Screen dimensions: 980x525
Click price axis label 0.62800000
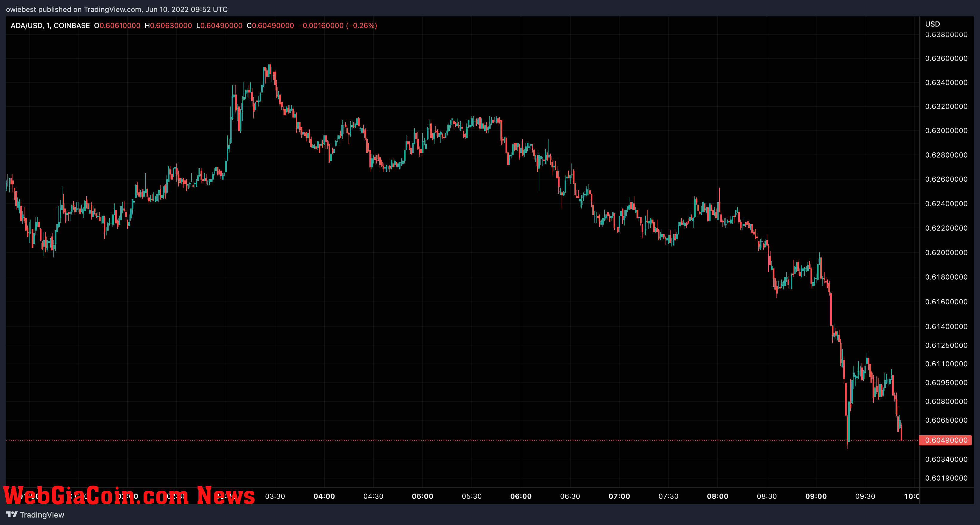coord(946,155)
